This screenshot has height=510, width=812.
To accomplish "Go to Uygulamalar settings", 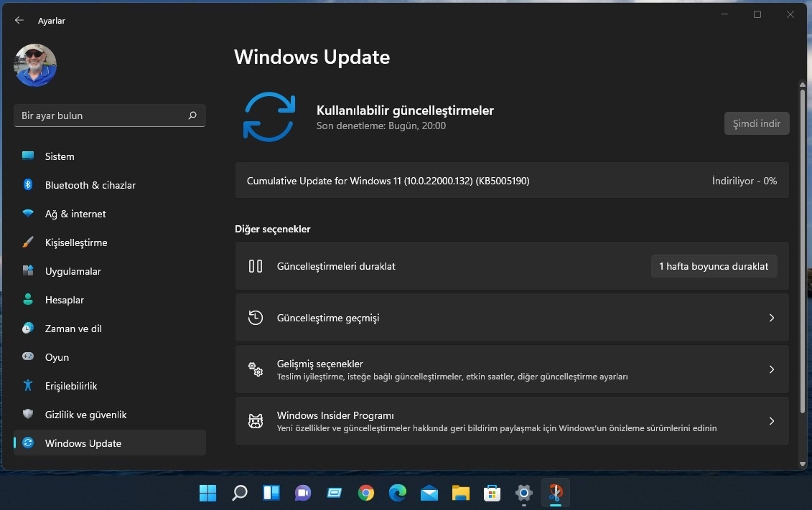I will (x=110, y=271).
